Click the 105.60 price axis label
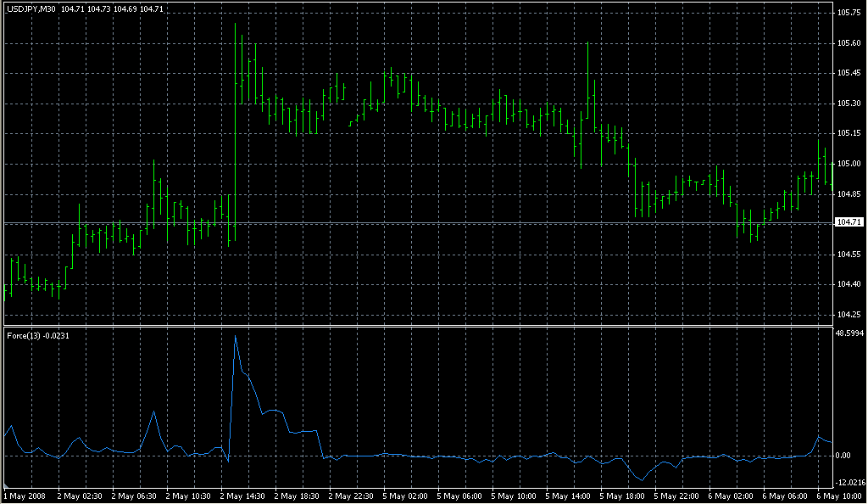Viewport: 868px width, 504px height. coord(849,43)
